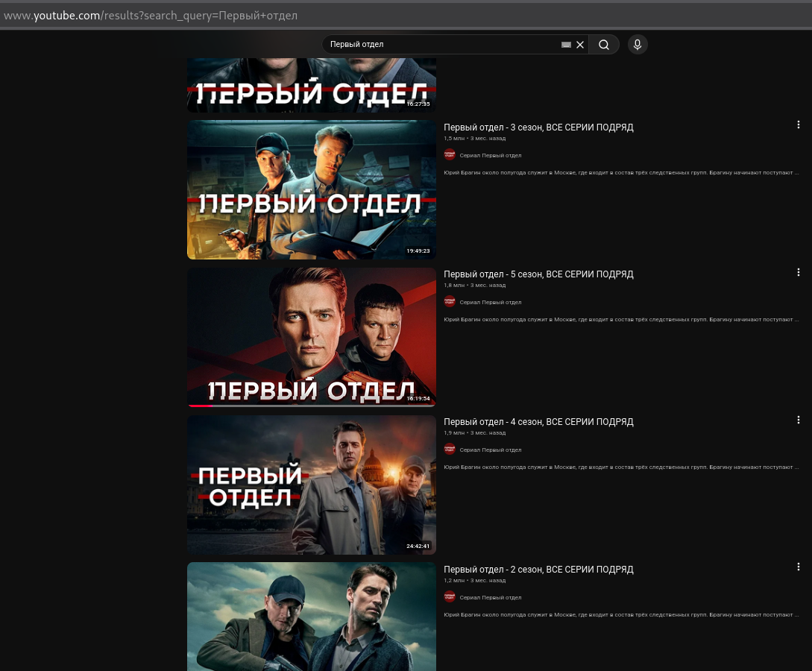This screenshot has width=812, height=671.
Task: Click channel name 'Сериал Первый отдел' under 4 сезон
Action: point(491,450)
